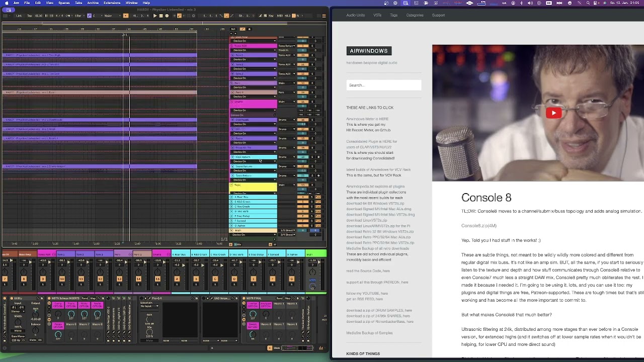Unfold the Keys group track
Screen dimensions: 644x362
231,185
